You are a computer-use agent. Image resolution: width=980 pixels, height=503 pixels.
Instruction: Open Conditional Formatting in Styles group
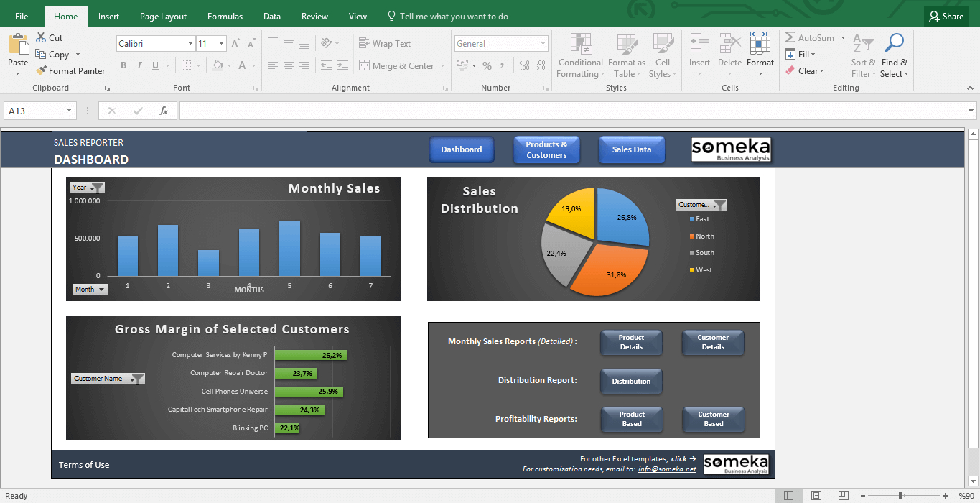(580, 55)
